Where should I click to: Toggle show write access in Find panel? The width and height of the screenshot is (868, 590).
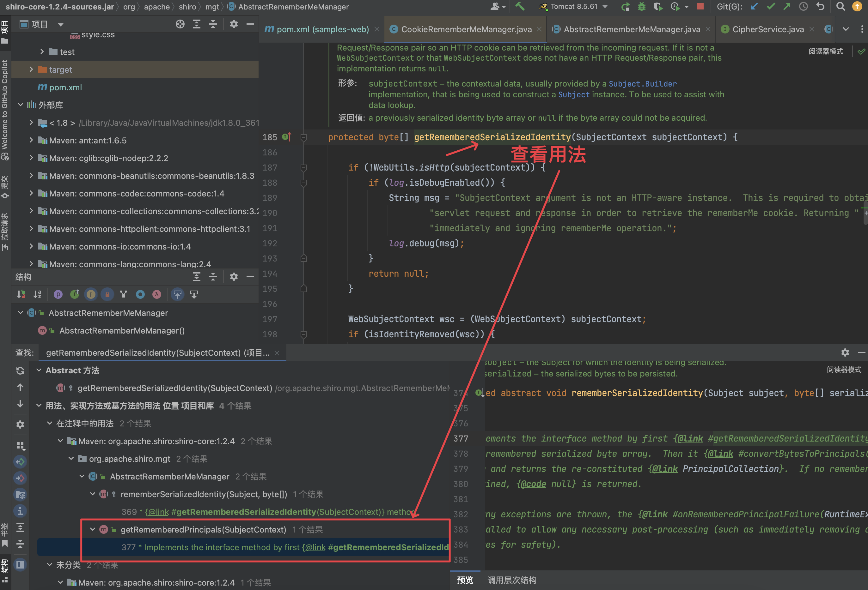(20, 478)
